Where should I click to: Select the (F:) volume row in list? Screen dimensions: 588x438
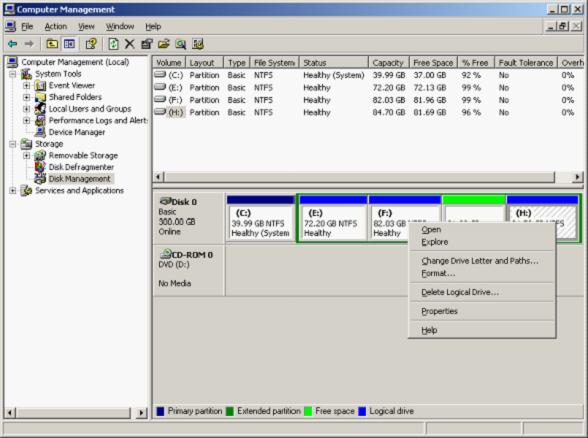point(368,100)
